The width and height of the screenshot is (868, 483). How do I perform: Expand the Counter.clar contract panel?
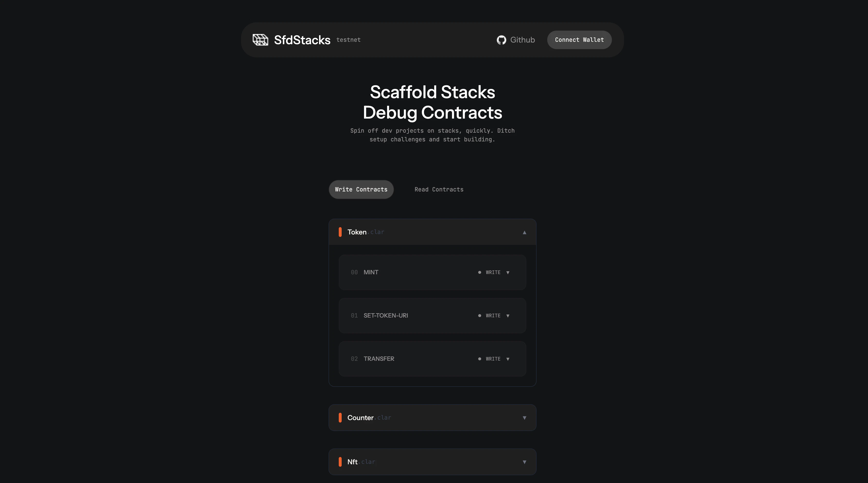(524, 418)
